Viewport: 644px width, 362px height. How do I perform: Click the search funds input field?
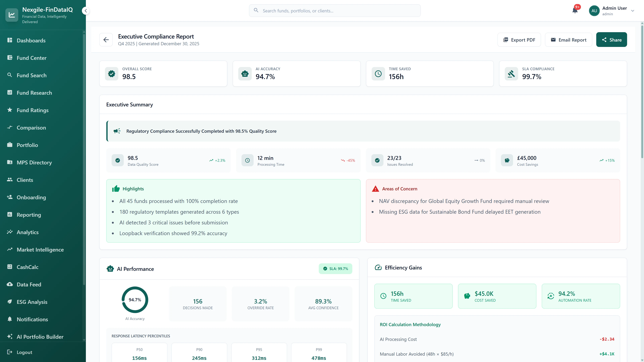click(335, 11)
